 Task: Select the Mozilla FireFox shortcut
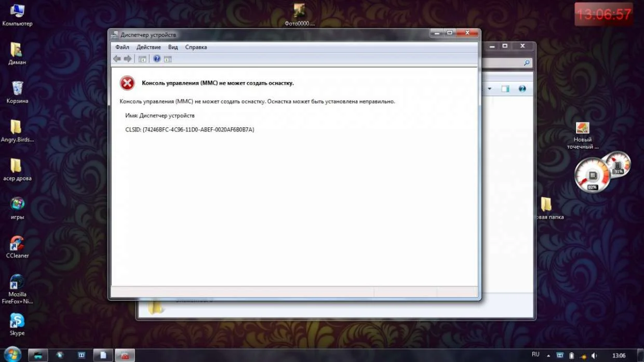[x=17, y=288]
